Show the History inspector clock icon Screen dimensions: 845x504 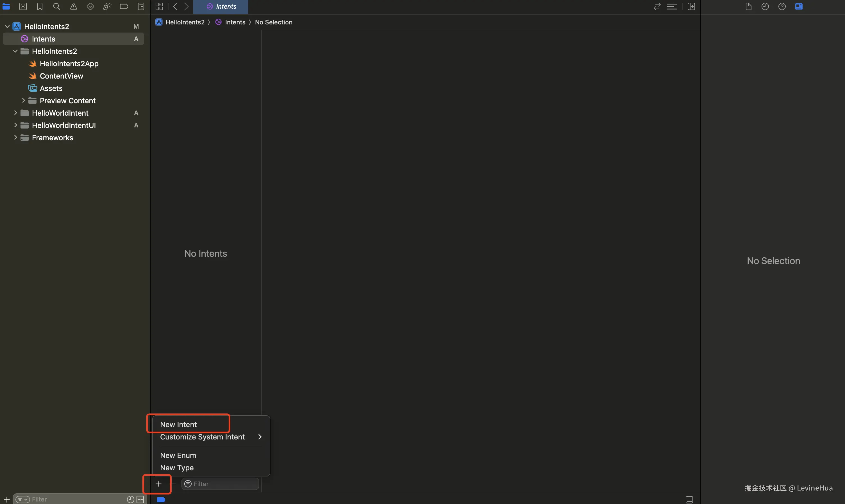tap(765, 6)
